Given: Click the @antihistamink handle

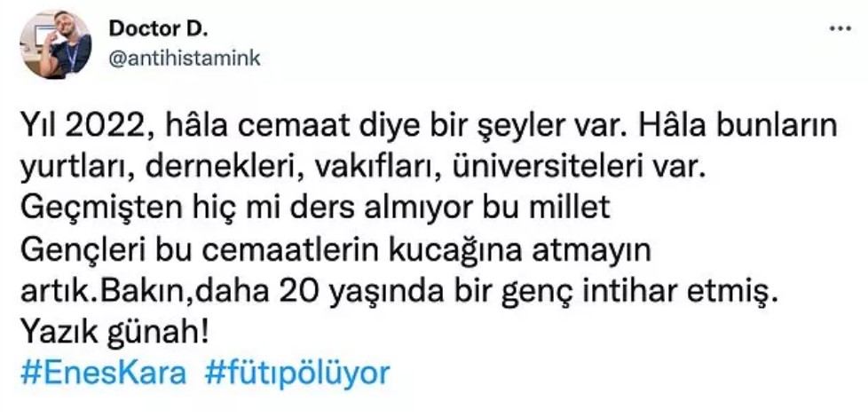Looking at the screenshot, I should tap(184, 58).
